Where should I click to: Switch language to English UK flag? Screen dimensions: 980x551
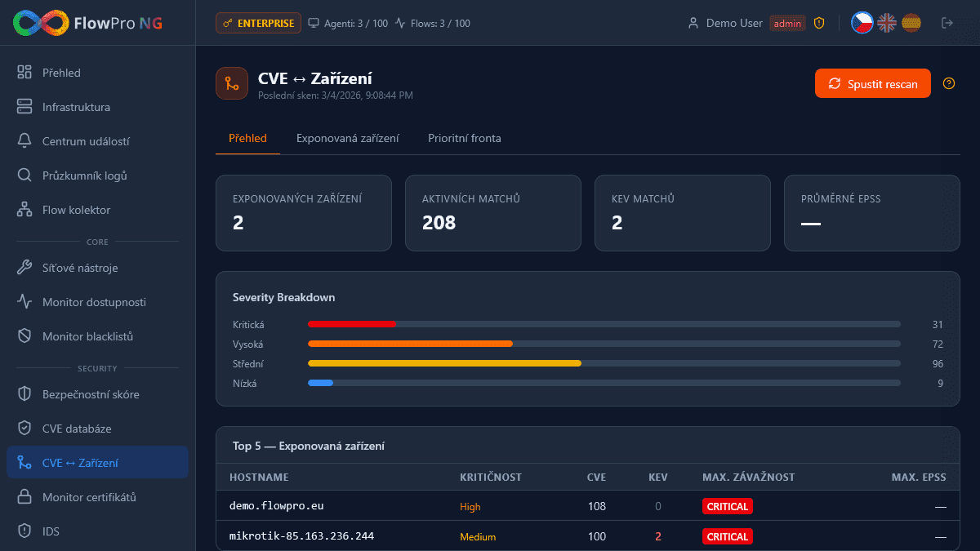pos(887,23)
